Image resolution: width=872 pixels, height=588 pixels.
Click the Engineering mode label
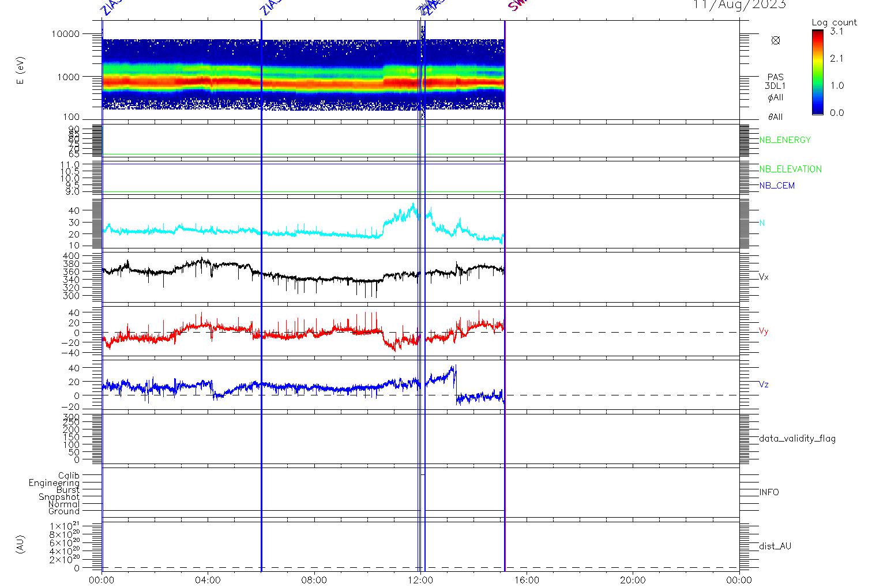point(54,483)
